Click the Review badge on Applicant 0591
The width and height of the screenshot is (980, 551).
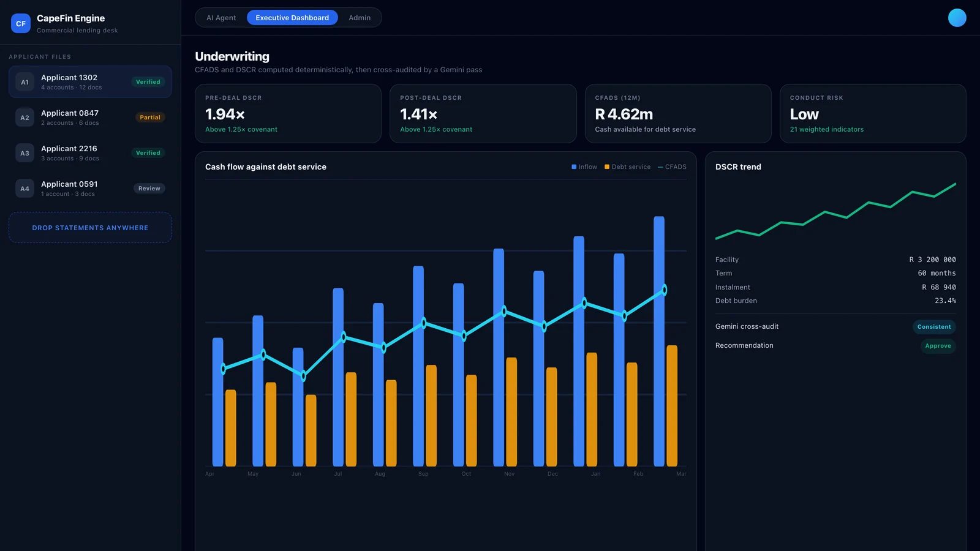[149, 189]
